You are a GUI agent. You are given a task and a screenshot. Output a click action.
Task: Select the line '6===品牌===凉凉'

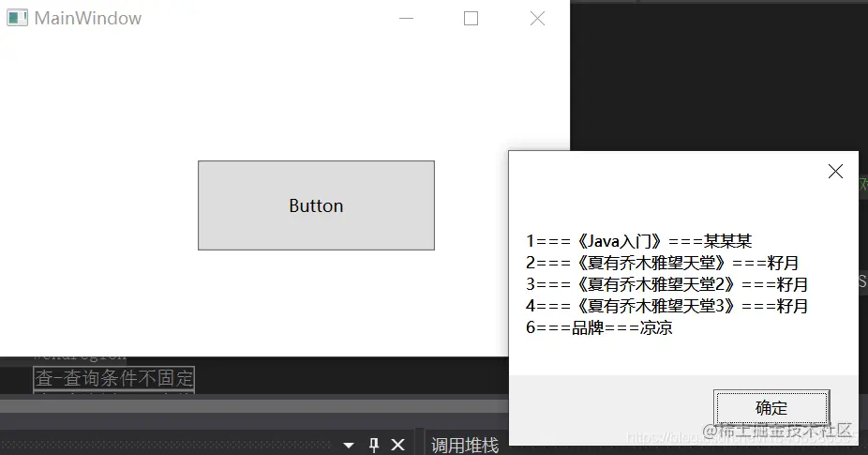[x=599, y=327]
